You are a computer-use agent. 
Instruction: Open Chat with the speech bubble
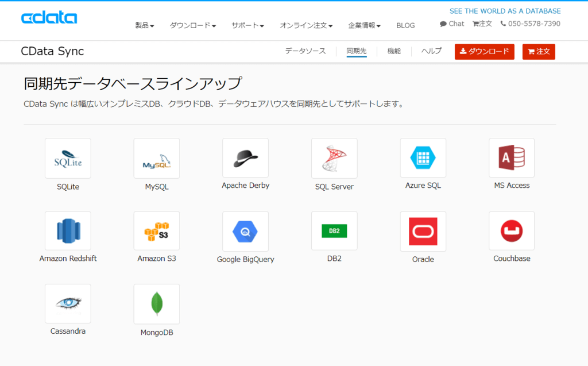click(x=452, y=24)
